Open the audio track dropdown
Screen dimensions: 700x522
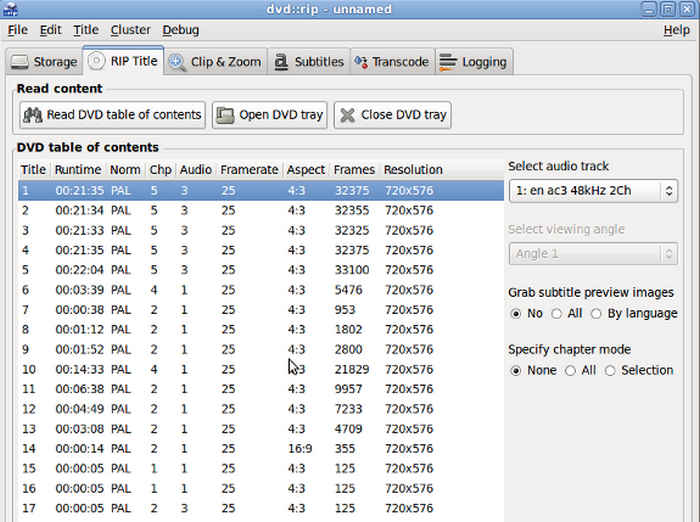point(592,190)
